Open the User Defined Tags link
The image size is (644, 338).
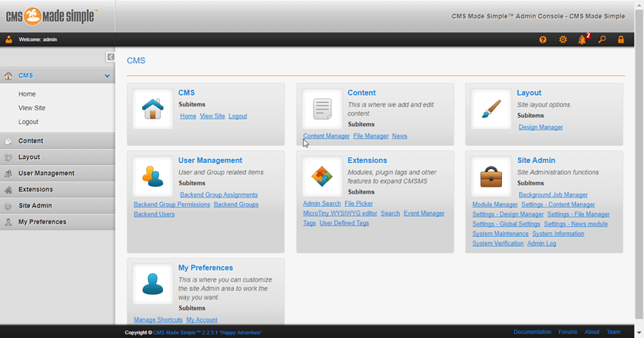click(344, 223)
